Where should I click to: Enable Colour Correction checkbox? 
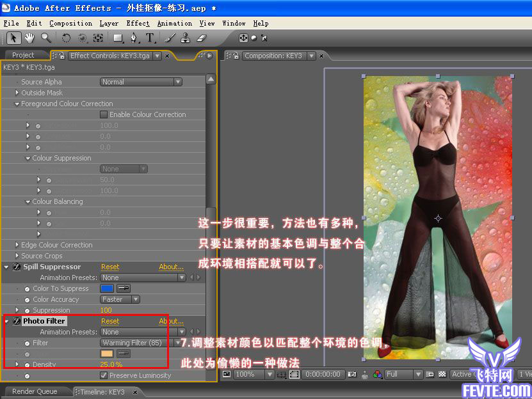pos(104,114)
